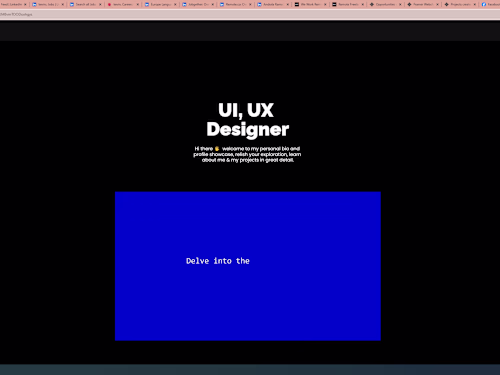The height and width of the screenshot is (375, 500).
Task: Close the Jobgether tab
Action: tap(213, 4)
